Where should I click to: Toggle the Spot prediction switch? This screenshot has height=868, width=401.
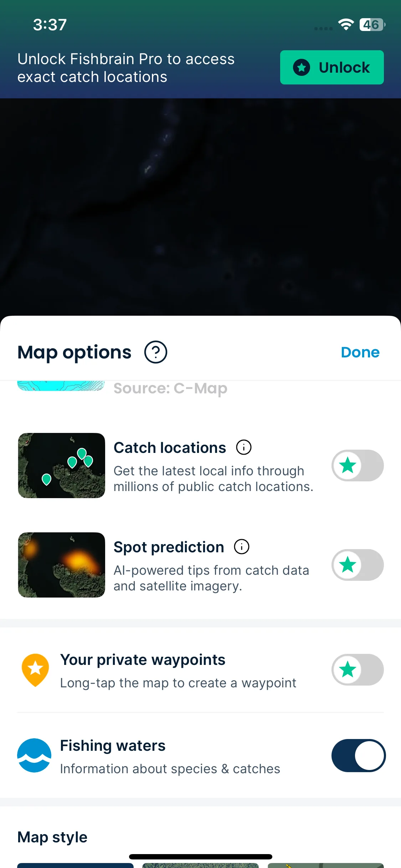358,565
